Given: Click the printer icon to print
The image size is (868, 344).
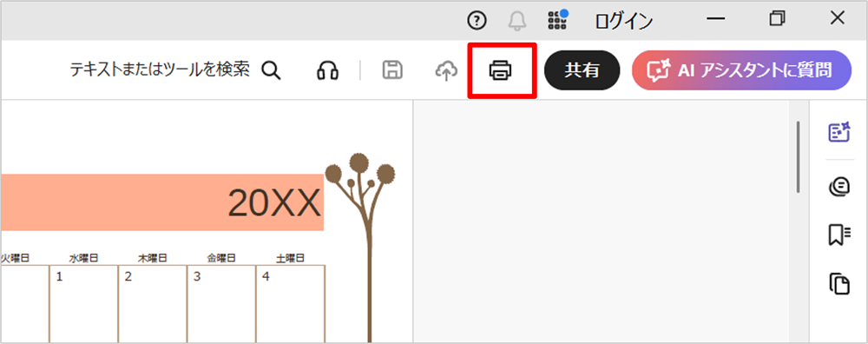Looking at the screenshot, I should click(x=501, y=70).
